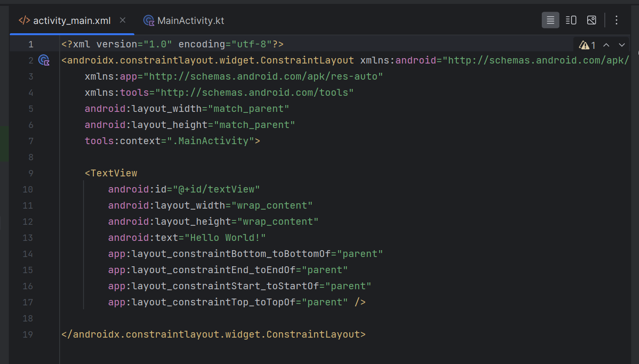
Task: Click the yellow warning triangle inspection icon
Action: click(x=584, y=45)
